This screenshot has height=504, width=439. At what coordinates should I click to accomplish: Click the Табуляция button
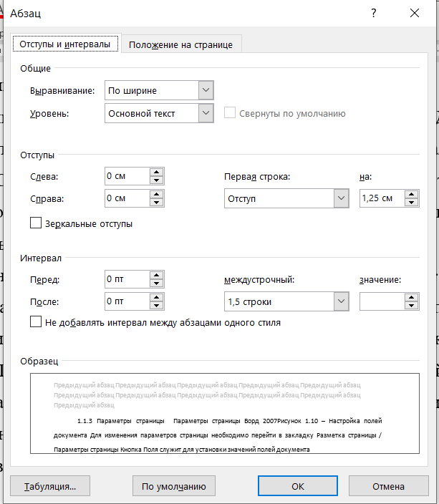[50, 486]
